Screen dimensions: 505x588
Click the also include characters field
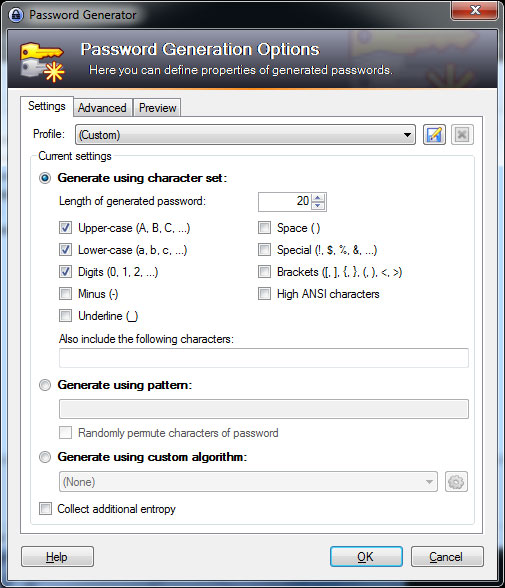pyautogui.click(x=264, y=358)
